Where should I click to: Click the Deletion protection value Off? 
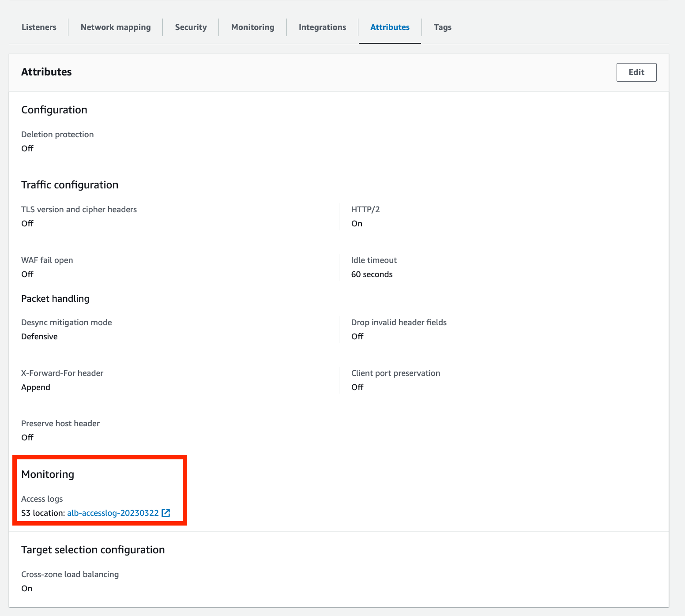[x=27, y=148]
